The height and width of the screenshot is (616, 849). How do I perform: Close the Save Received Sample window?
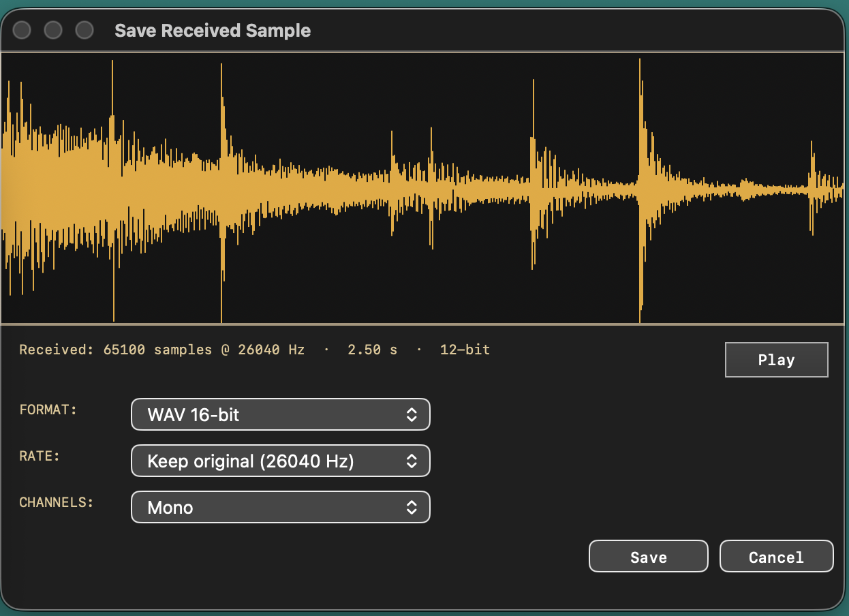pos(22,30)
